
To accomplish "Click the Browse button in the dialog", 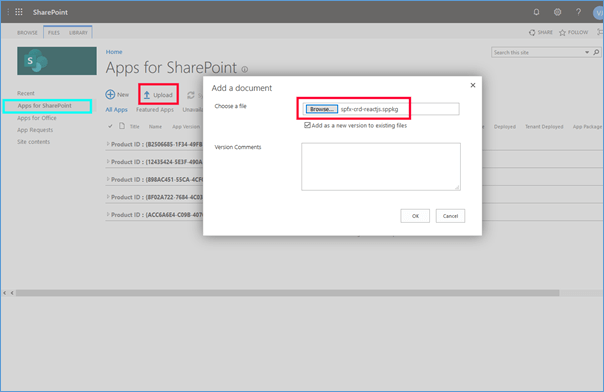I will click(x=322, y=109).
